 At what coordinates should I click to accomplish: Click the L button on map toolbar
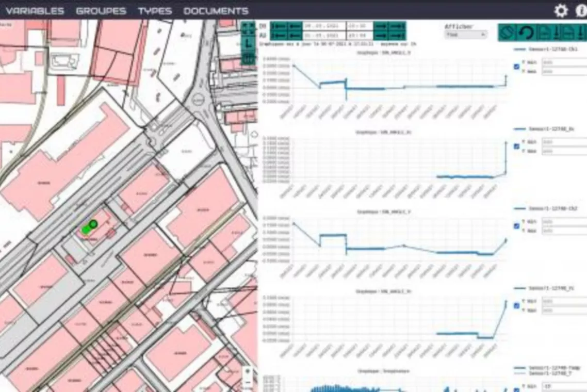coord(248,45)
